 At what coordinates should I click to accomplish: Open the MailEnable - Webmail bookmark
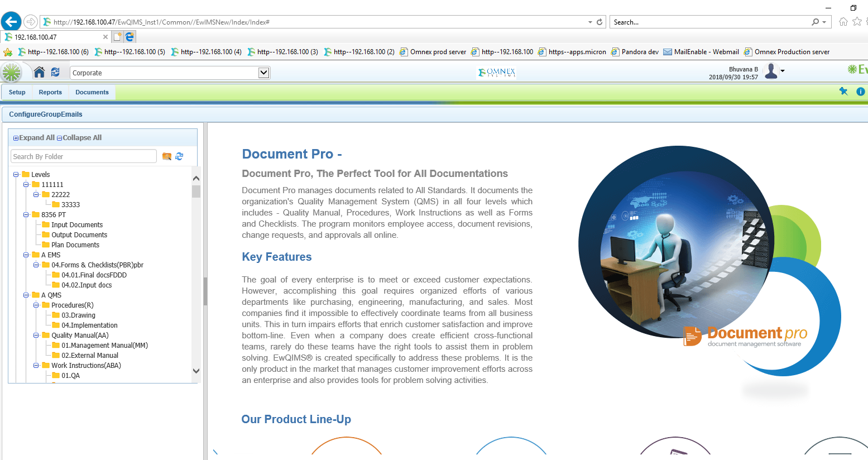701,52
